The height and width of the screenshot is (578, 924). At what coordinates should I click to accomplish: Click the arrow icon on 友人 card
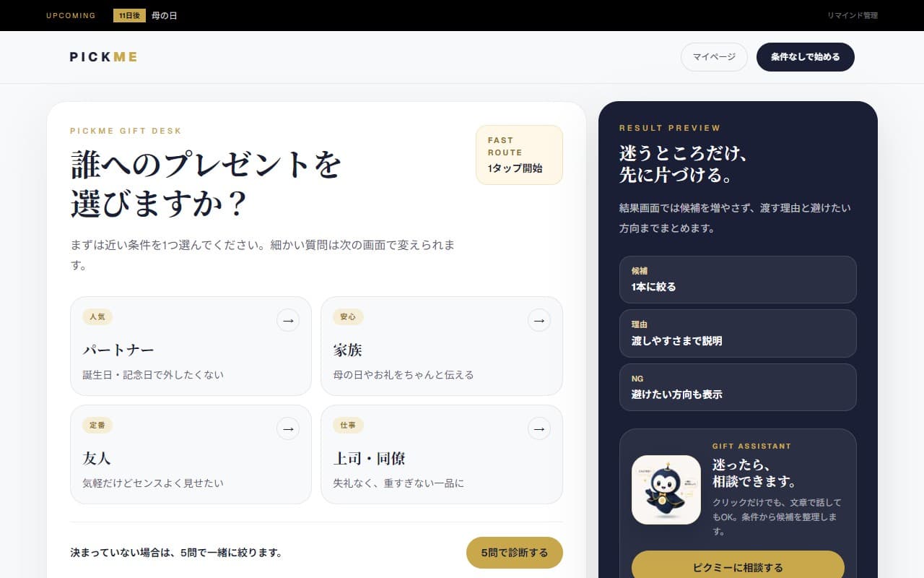tap(288, 428)
